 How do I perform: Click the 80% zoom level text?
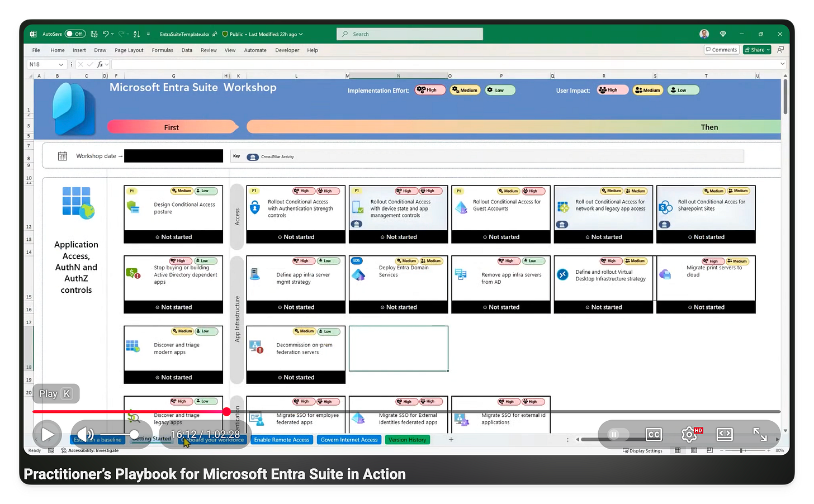click(780, 450)
